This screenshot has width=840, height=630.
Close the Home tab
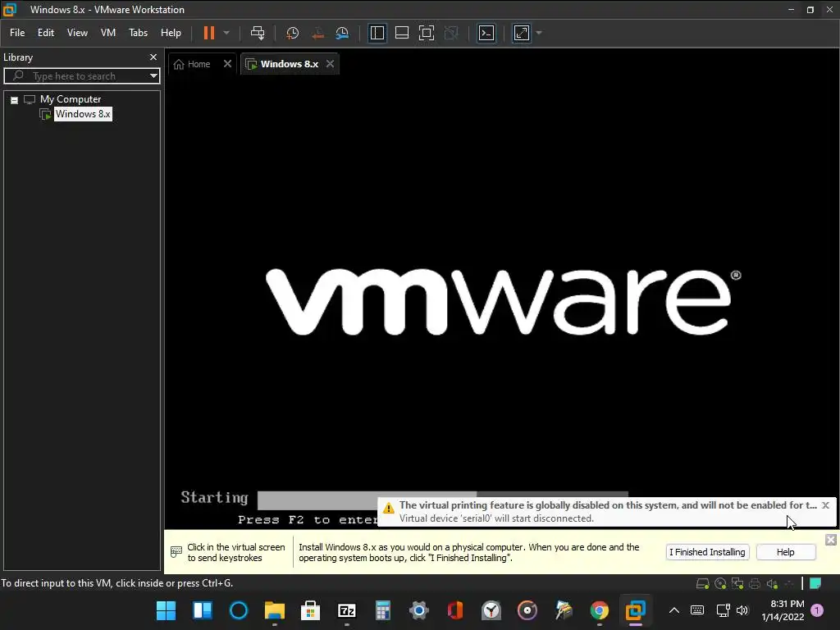(228, 64)
